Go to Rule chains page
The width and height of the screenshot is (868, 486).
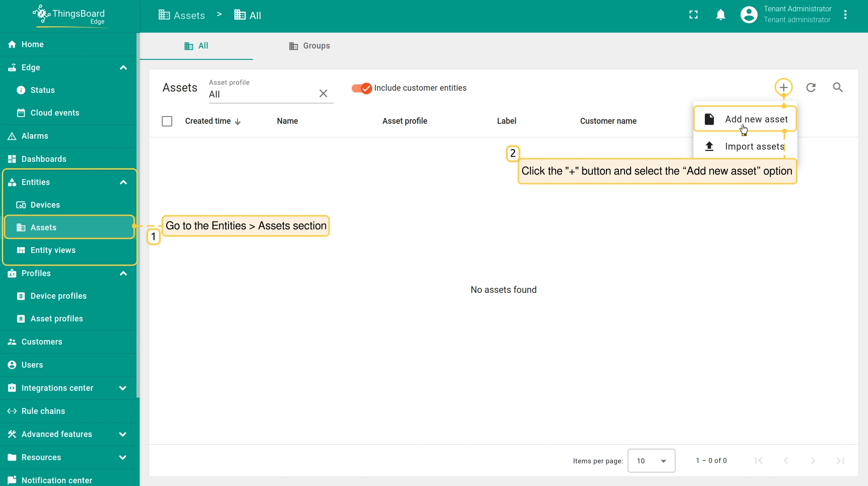tap(43, 411)
